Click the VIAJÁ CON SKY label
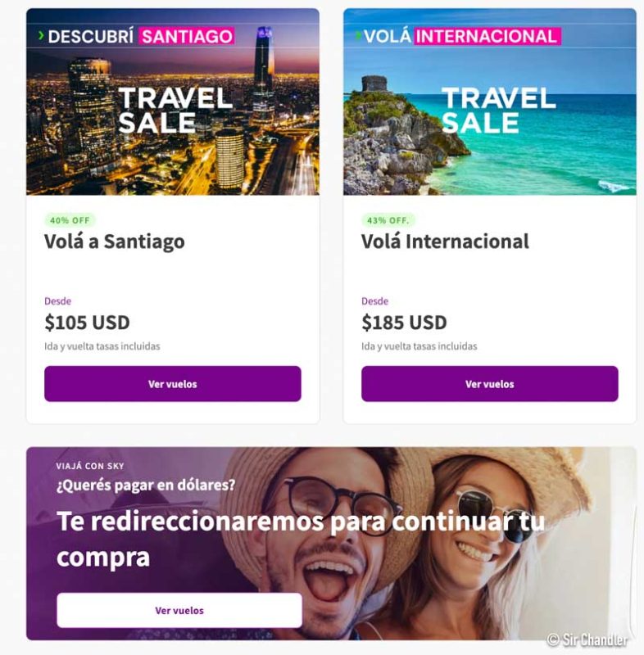644x655 pixels. (x=90, y=466)
